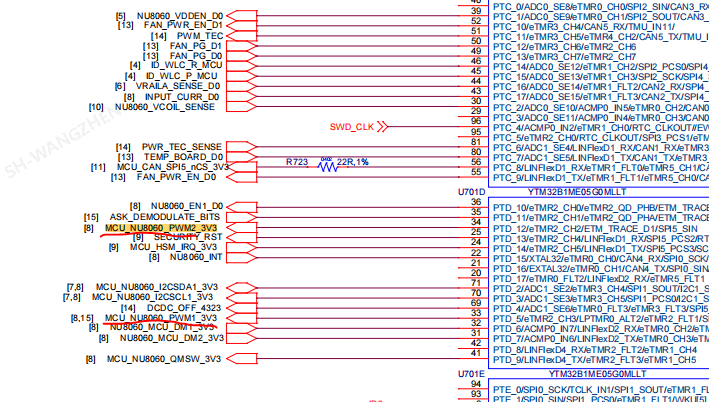This screenshot has width=709, height=402.
Task: Jump to sheet [14] from PWR_TEC_SENSE
Action: point(121,147)
